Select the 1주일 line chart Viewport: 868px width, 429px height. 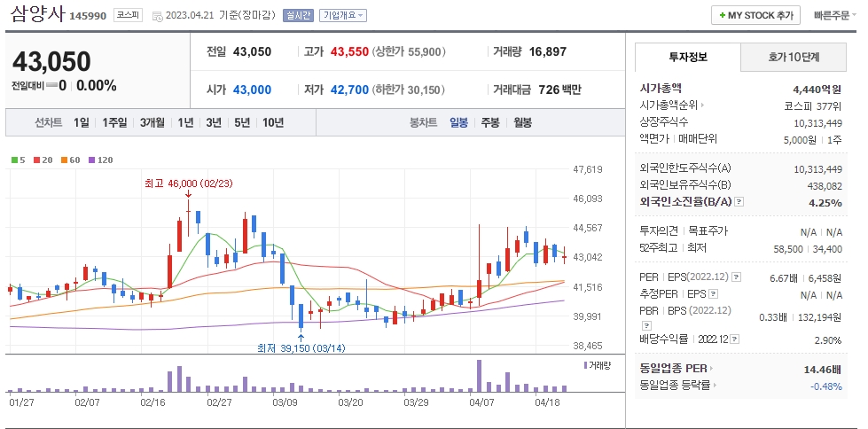point(114,122)
